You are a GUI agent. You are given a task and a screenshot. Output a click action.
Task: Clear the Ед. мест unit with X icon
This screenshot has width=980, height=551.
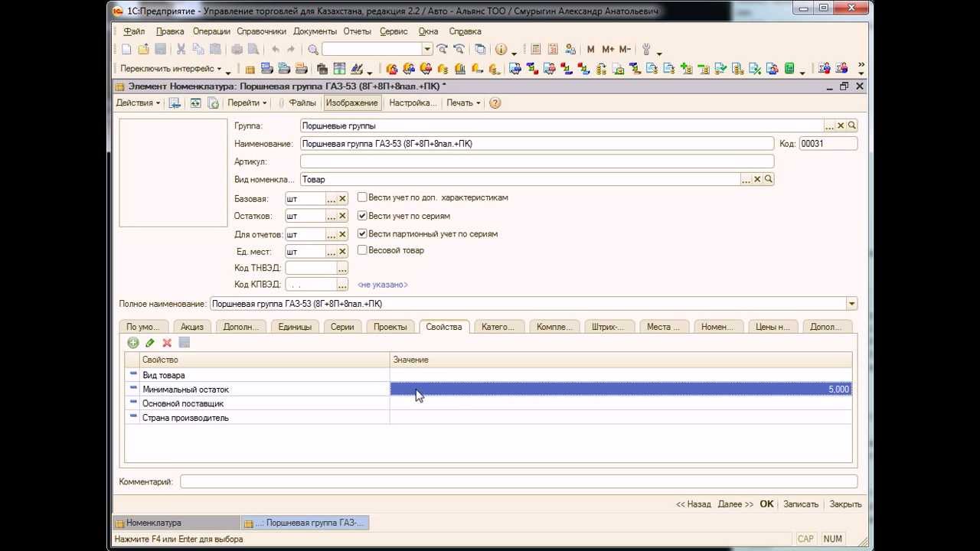pos(342,252)
